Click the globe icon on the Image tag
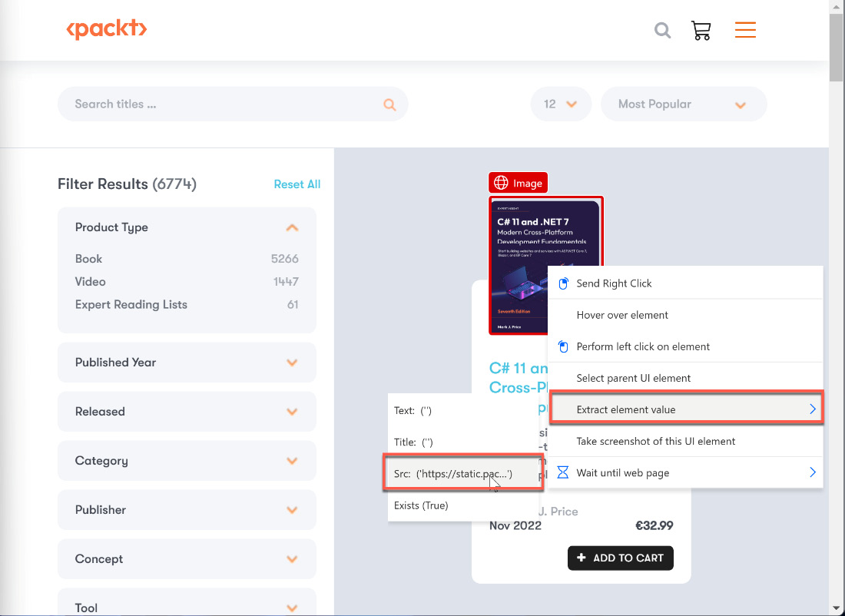The image size is (845, 616). coord(501,184)
